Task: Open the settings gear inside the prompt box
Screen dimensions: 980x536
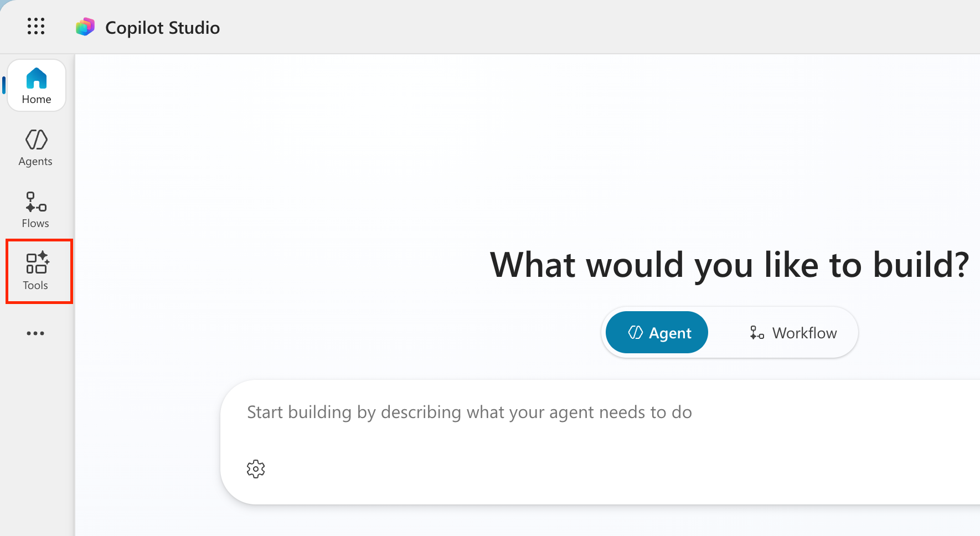Action: [255, 468]
